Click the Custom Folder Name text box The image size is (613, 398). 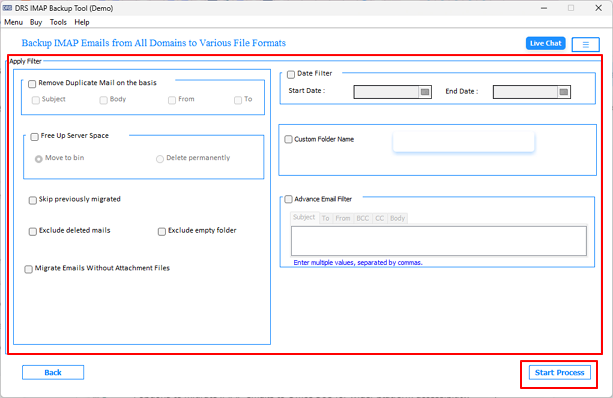click(464, 142)
